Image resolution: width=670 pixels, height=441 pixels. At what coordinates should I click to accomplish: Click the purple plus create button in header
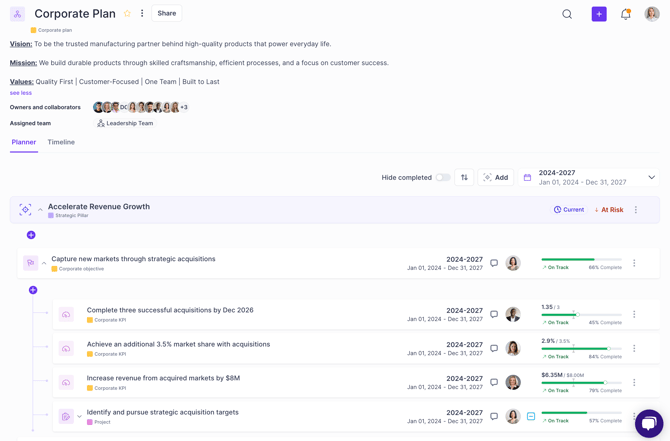[599, 14]
